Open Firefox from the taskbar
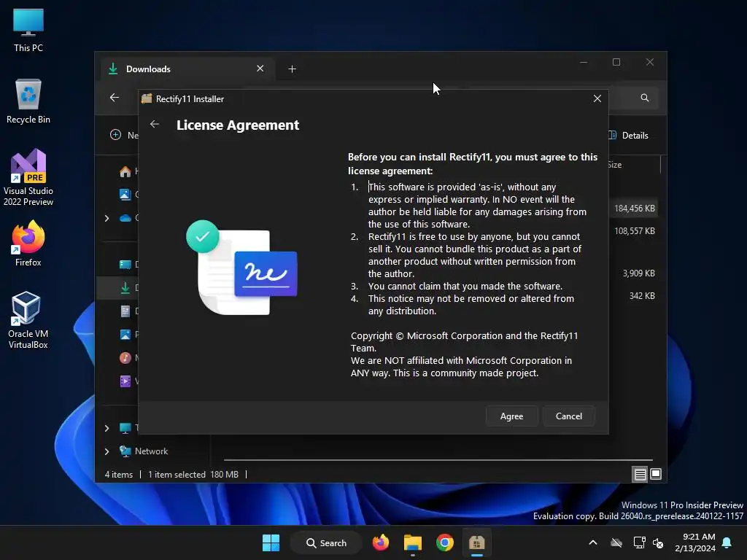This screenshot has height=560, width=747. pos(381,542)
